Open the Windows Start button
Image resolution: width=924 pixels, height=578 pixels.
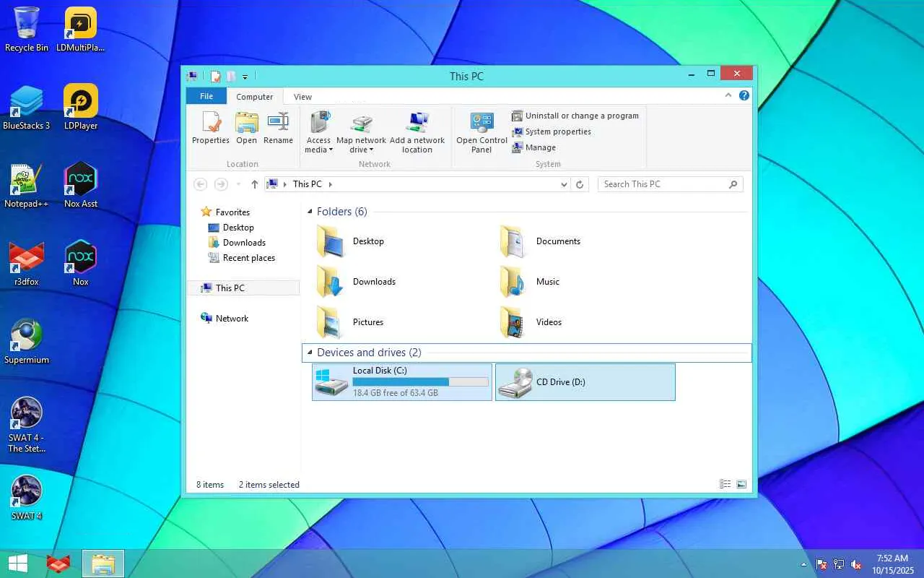tap(18, 564)
